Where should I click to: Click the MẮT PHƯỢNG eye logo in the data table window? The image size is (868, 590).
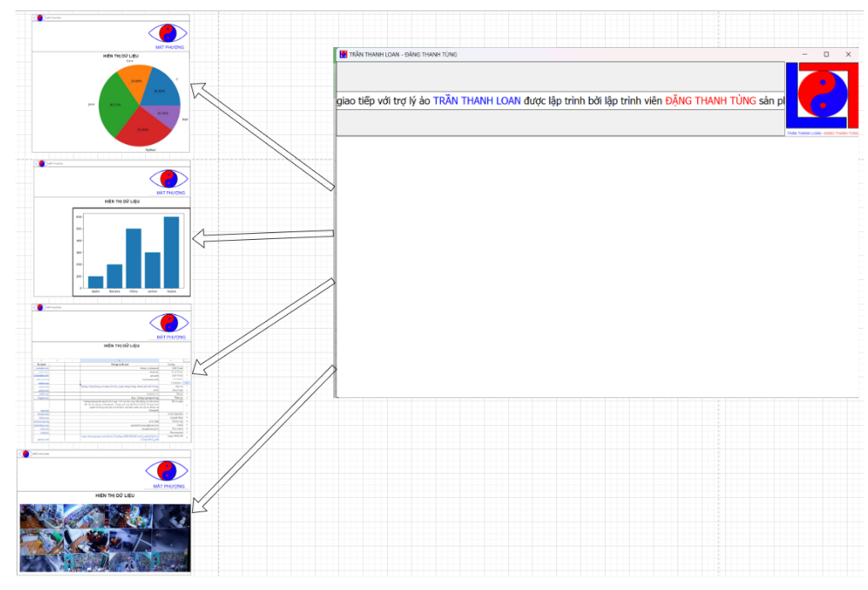(169, 323)
